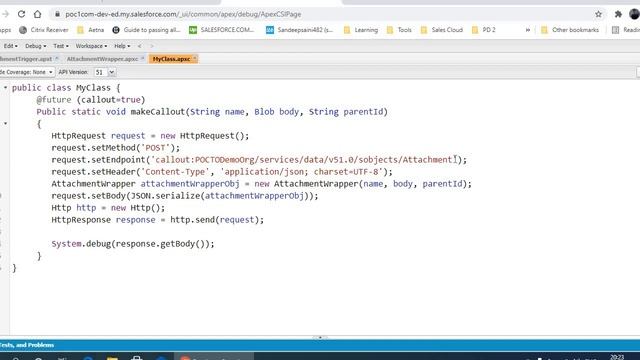Open the Sandeepsaini482 bookmark
The width and height of the screenshot is (640, 360).
pos(299,30)
